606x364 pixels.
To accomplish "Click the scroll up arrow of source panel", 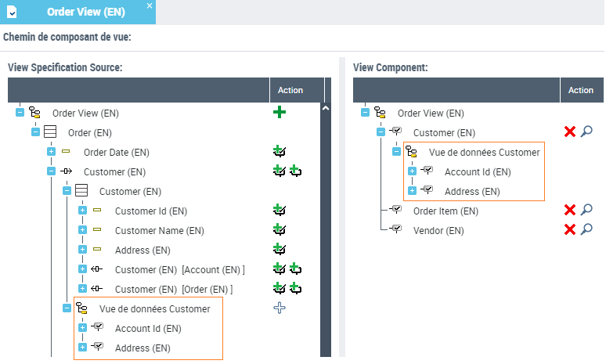I will point(326,108).
